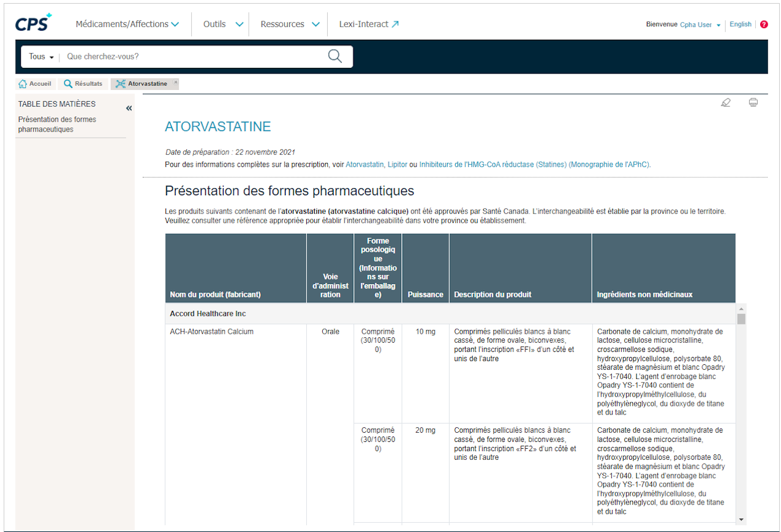This screenshot has width=781, height=532.
Task: Select the Atorvastatine tab
Action: pos(145,84)
